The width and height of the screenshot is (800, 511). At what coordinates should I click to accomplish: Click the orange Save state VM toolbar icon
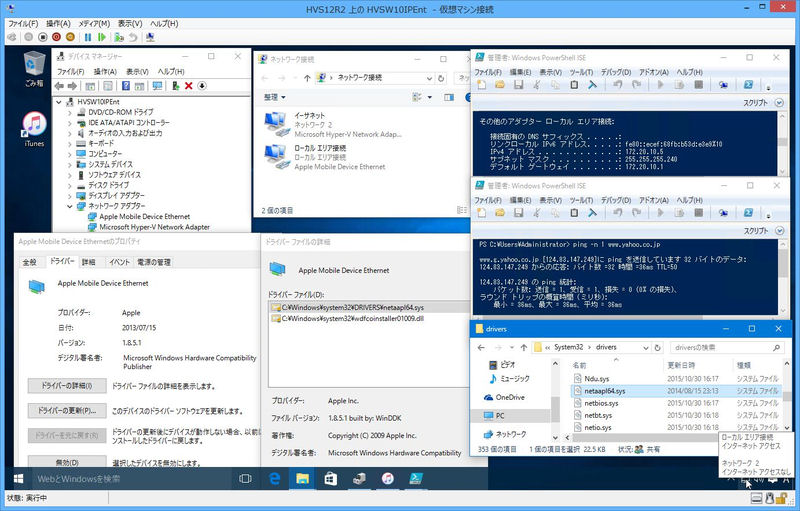[70, 37]
